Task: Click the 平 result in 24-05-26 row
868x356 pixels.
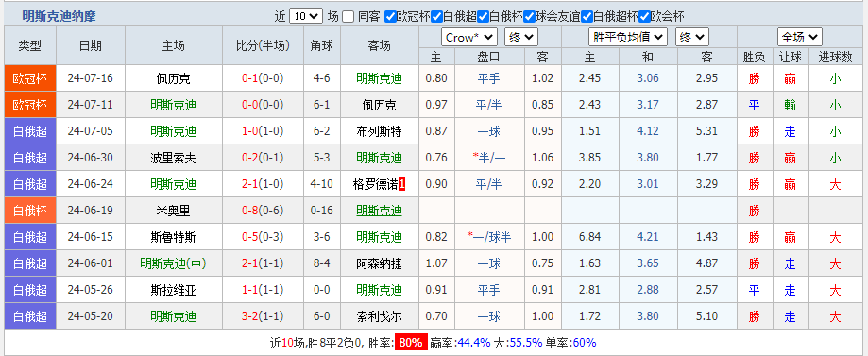Action: click(754, 290)
